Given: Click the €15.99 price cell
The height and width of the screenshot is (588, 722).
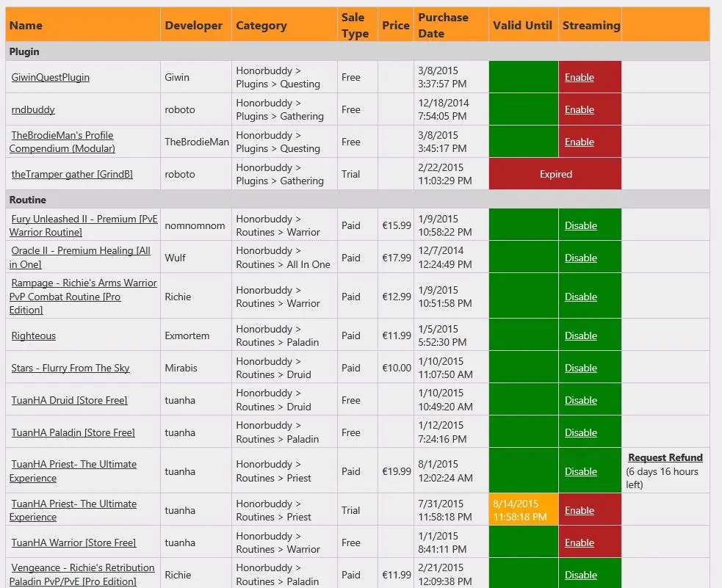Looking at the screenshot, I should [x=397, y=225].
